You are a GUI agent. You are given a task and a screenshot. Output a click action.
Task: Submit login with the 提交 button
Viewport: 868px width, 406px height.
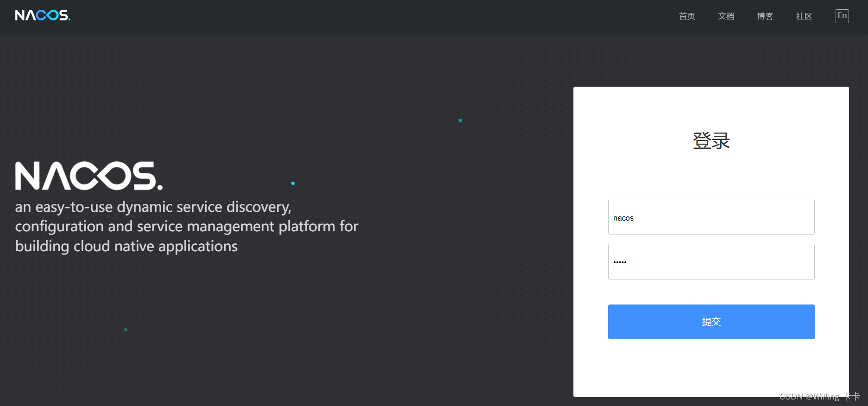click(711, 322)
